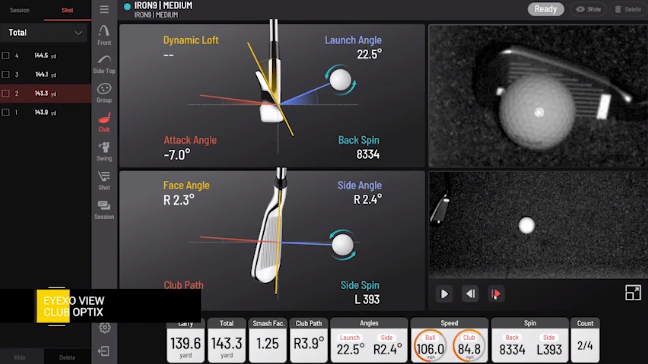Select shot row 144.5 yd
648x364 pixels.
point(45,55)
